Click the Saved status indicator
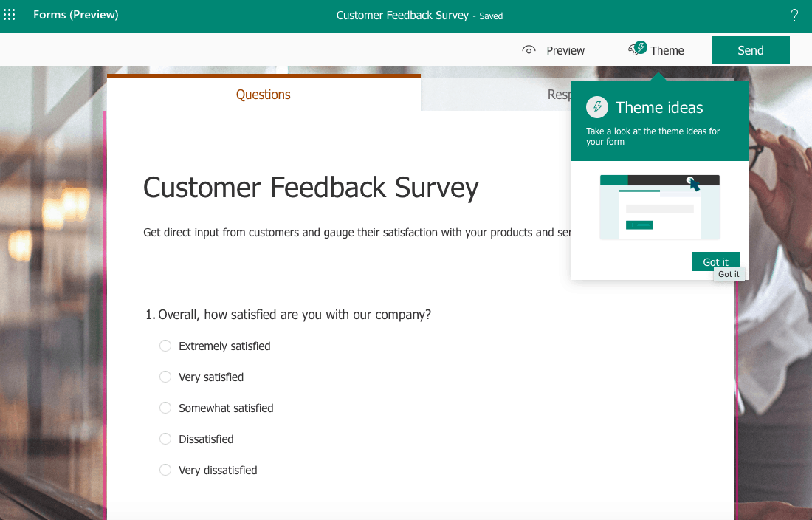The image size is (812, 520). [x=491, y=16]
